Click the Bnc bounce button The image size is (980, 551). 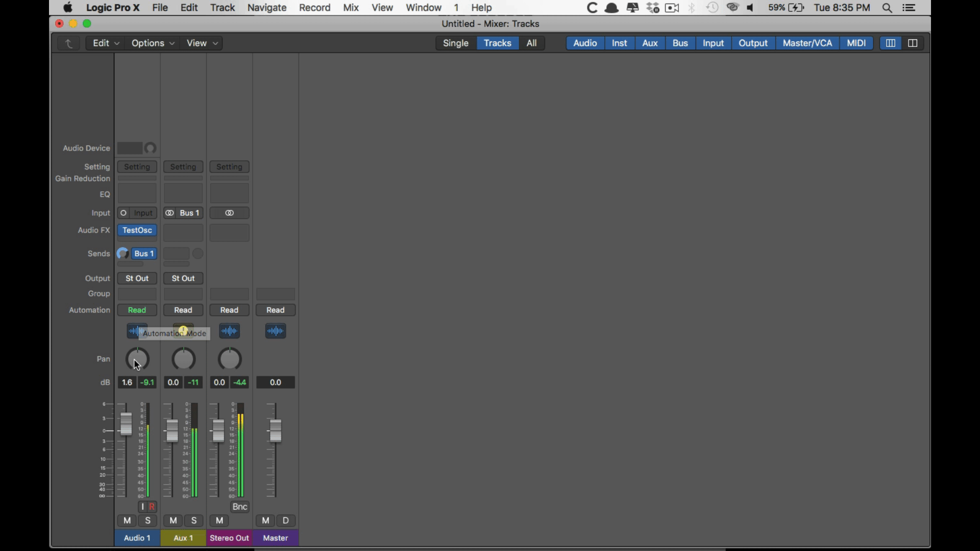click(x=240, y=507)
